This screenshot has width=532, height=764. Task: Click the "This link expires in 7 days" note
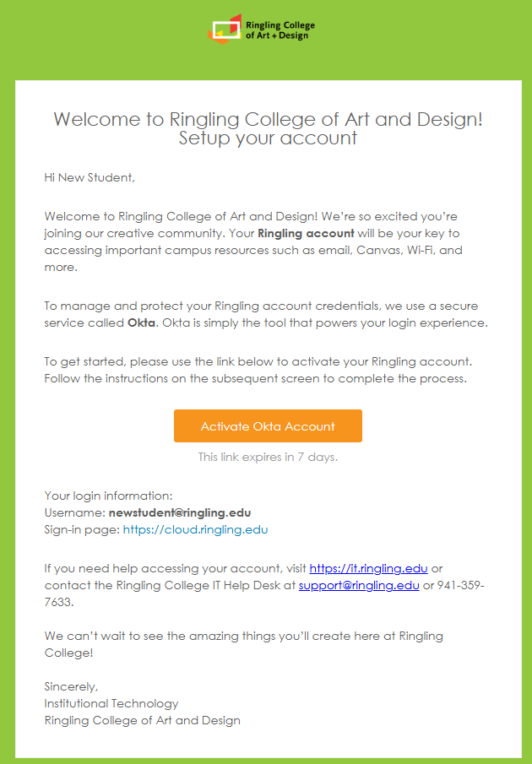[x=268, y=457]
